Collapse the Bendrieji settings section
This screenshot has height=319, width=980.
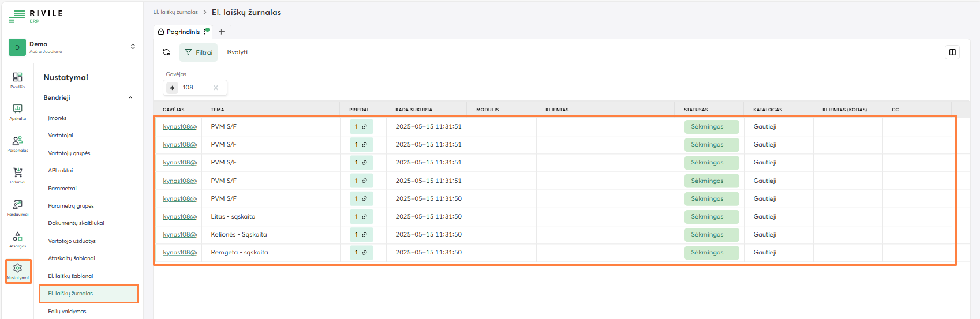130,98
